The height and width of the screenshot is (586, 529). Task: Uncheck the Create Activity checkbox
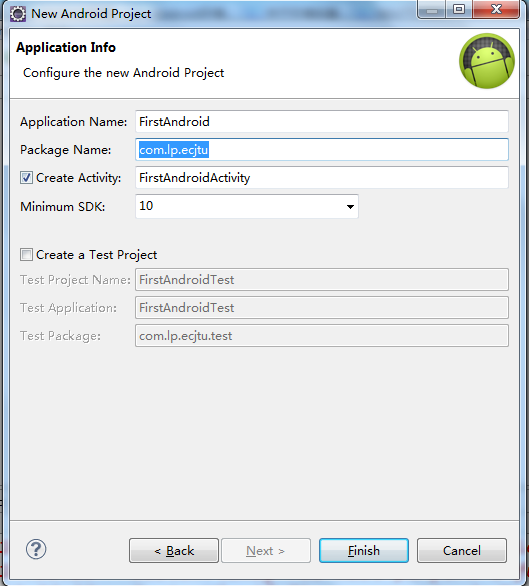[x=26, y=178]
